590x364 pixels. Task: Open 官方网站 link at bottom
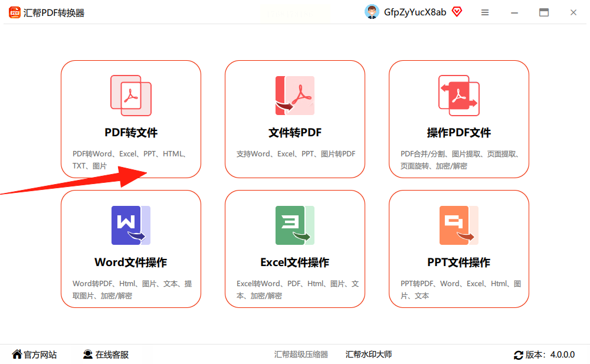pyautogui.click(x=35, y=355)
